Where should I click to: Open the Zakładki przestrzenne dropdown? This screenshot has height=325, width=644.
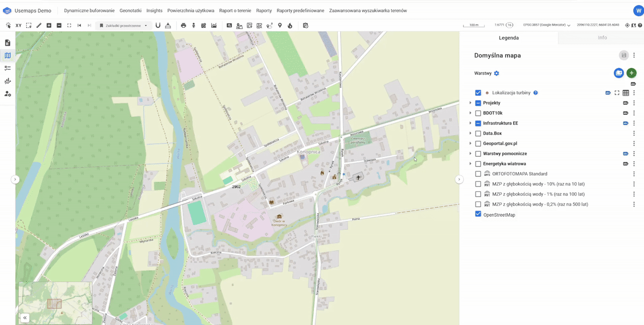point(124,25)
